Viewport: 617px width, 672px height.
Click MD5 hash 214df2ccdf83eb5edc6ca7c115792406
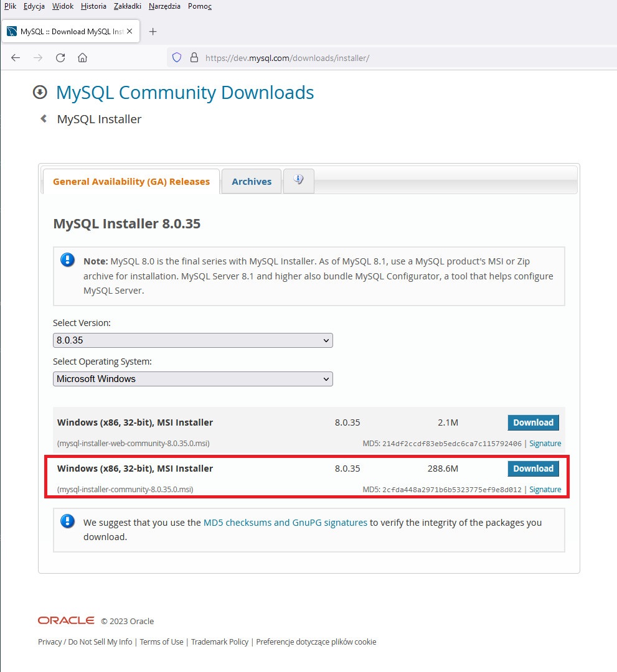click(x=452, y=444)
